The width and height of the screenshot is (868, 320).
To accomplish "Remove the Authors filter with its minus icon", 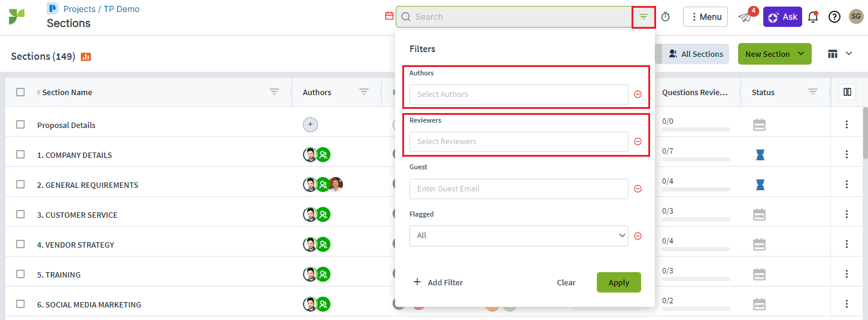I will click(x=638, y=95).
